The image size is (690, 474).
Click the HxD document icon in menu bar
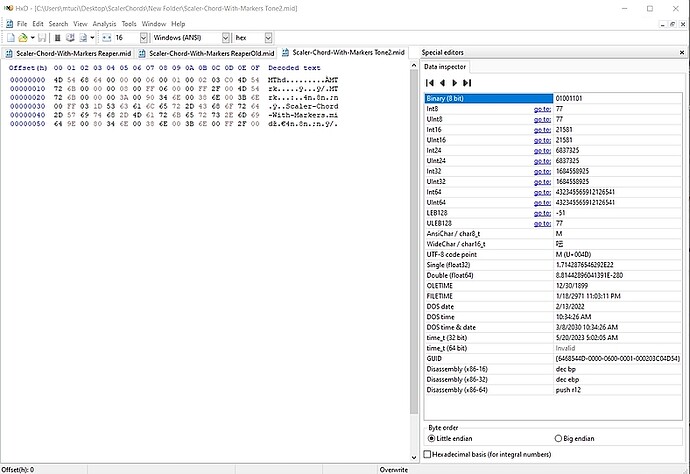pyautogui.click(x=9, y=24)
